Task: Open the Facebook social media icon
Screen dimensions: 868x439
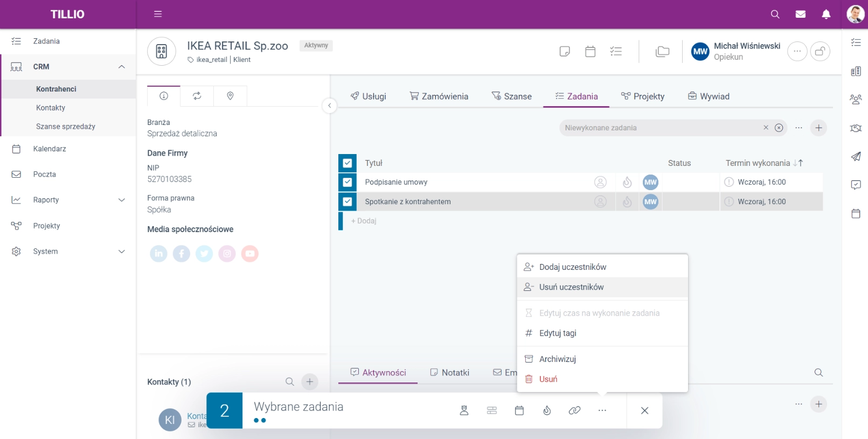Action: [x=182, y=253]
